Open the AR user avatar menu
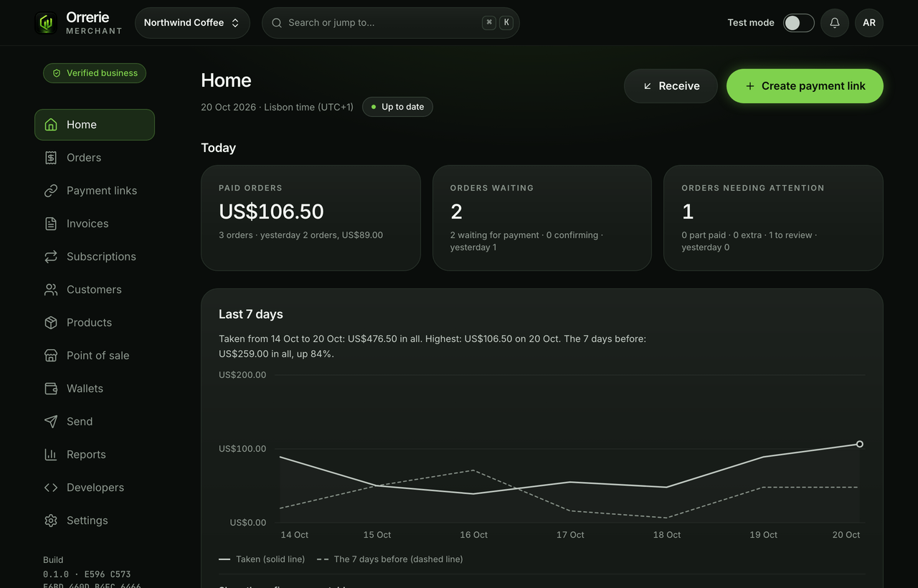 pyautogui.click(x=869, y=23)
